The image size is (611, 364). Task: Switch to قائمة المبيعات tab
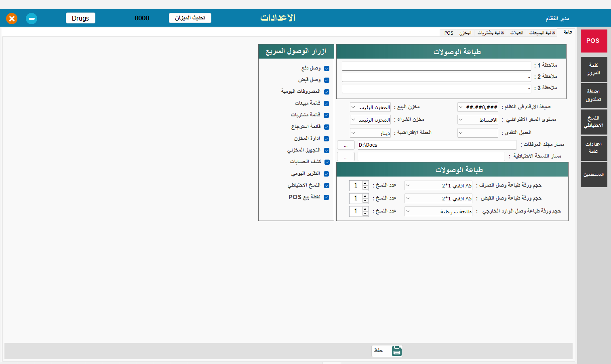(542, 33)
